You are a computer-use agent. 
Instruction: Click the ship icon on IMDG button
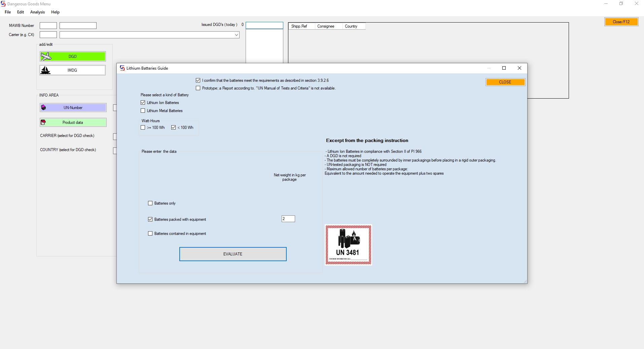click(x=45, y=70)
